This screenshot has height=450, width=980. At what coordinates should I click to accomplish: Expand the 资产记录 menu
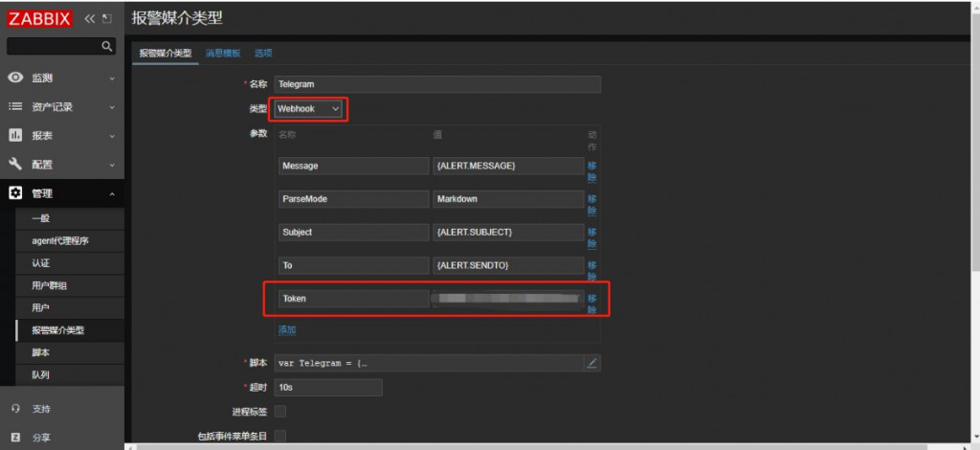(112, 107)
